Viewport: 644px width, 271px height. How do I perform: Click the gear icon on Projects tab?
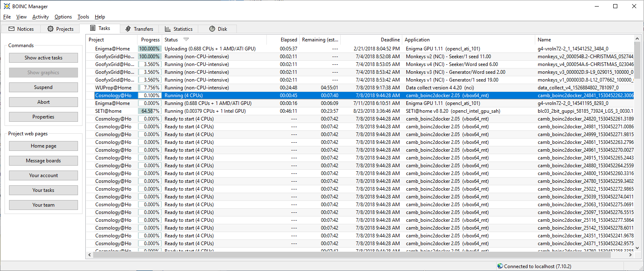click(x=50, y=29)
